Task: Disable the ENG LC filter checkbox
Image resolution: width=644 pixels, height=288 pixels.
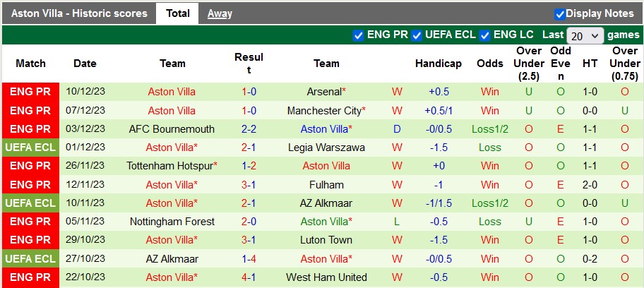Action: click(x=484, y=35)
